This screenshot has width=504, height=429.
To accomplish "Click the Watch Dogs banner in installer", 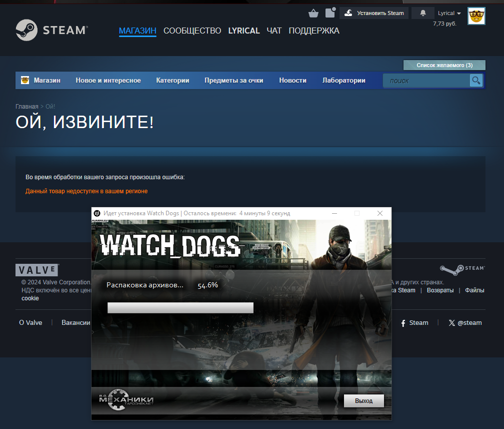I will 241,245.
